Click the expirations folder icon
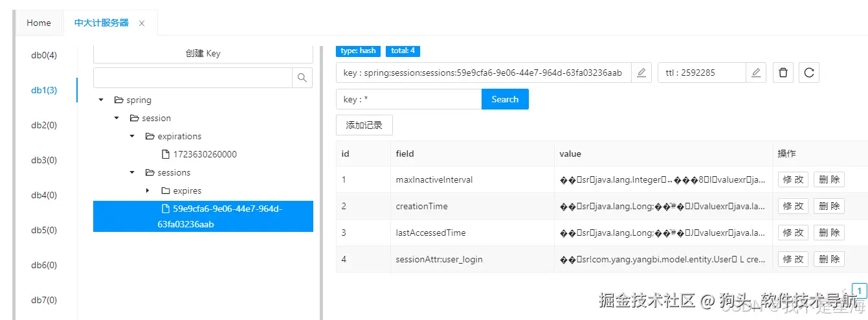Viewport: 868px width, 320px height. point(150,137)
